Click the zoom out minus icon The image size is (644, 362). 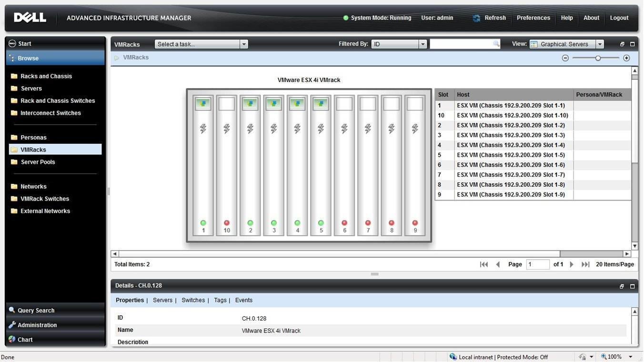(565, 58)
